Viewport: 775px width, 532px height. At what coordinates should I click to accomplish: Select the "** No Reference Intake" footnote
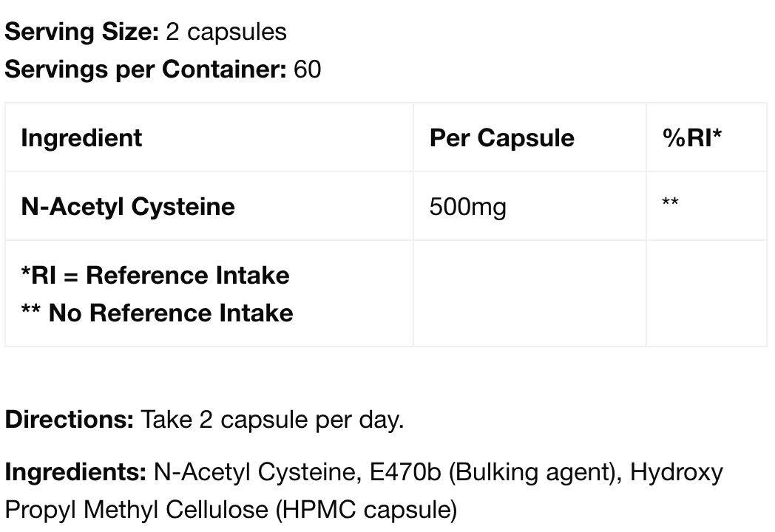pos(157,313)
